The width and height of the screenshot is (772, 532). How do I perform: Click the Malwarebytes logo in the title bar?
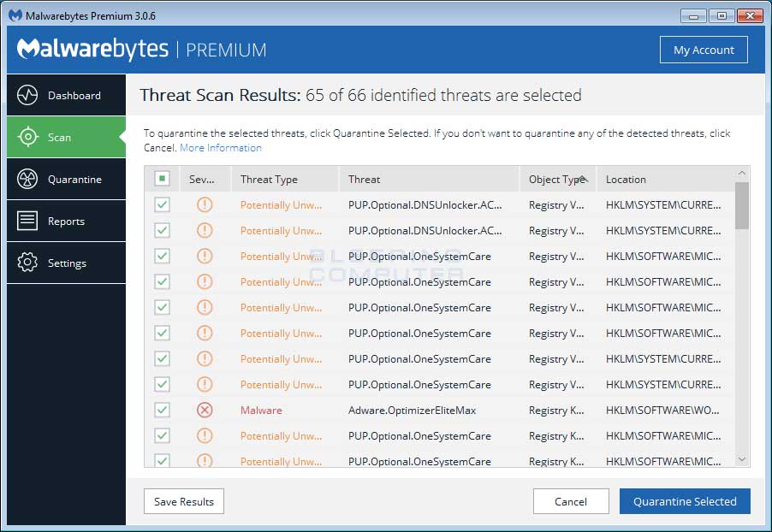coord(15,15)
